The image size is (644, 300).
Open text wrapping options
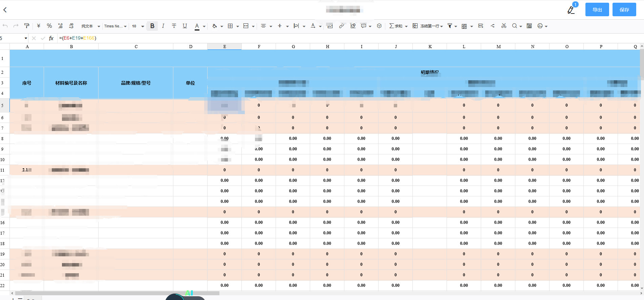pyautogui.click(x=296, y=26)
